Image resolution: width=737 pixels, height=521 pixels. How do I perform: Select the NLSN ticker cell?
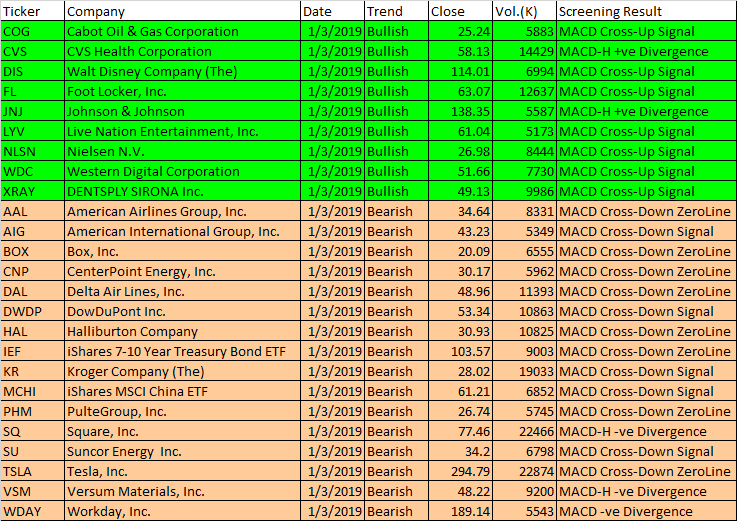[32, 151]
